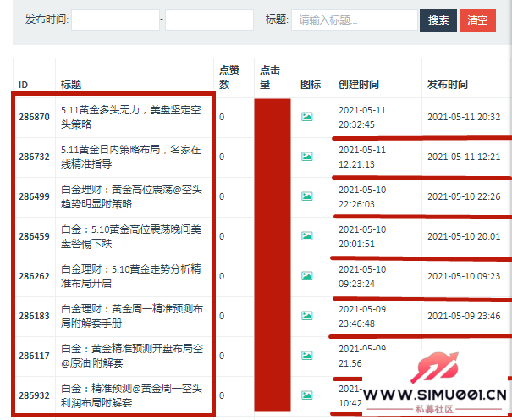Click the thumbnail icon for row 286459
This screenshot has height=420, width=512.
coord(306,236)
